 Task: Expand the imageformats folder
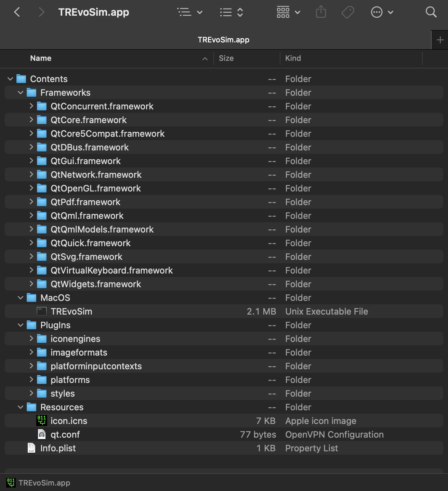(31, 352)
